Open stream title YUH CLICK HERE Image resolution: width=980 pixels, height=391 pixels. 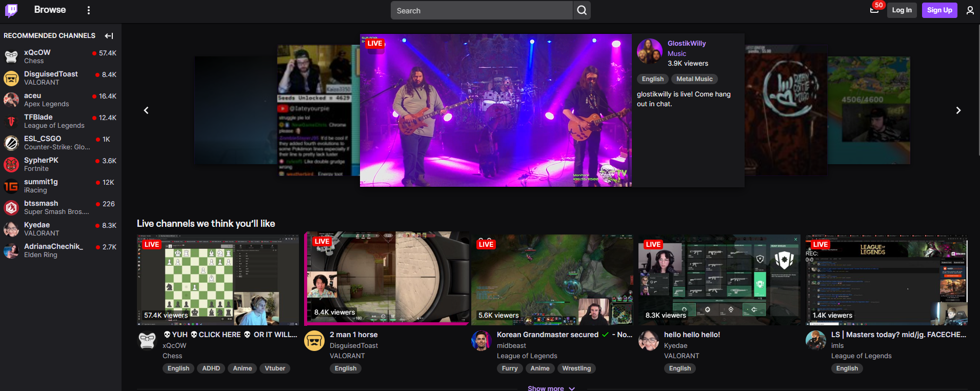point(230,335)
